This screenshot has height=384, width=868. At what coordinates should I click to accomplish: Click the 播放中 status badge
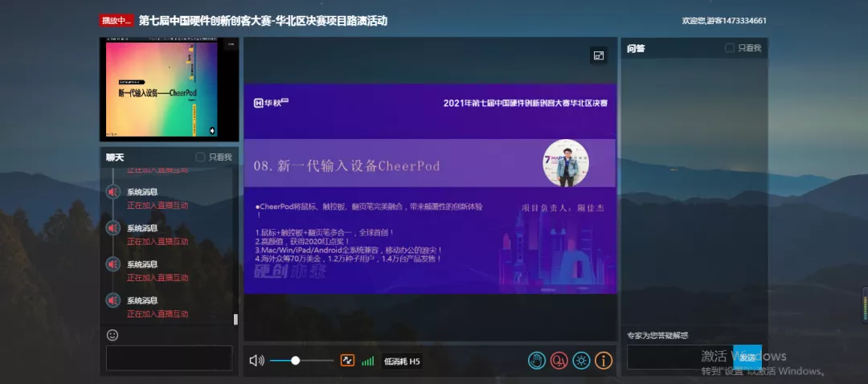[x=117, y=21]
